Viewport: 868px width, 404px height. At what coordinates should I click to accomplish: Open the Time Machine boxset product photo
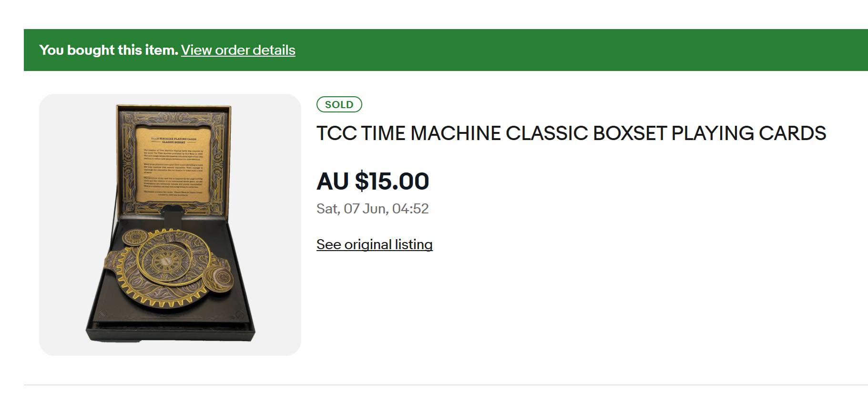tap(170, 224)
